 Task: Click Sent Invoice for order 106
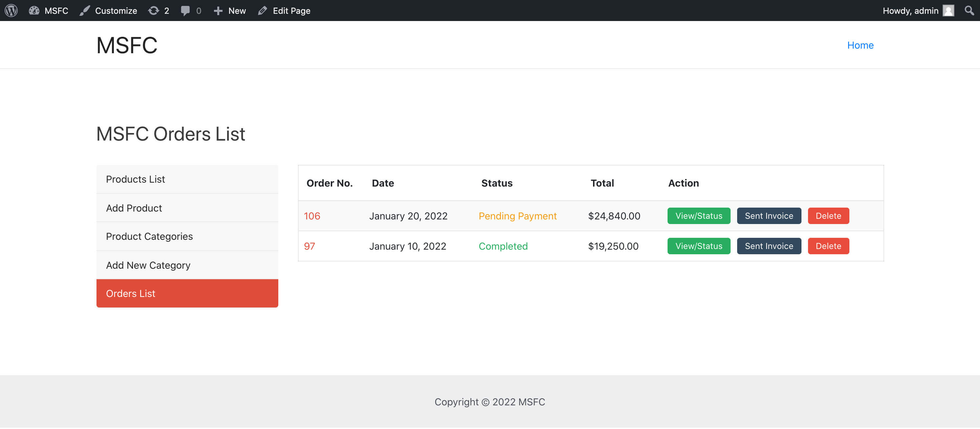[x=769, y=216]
